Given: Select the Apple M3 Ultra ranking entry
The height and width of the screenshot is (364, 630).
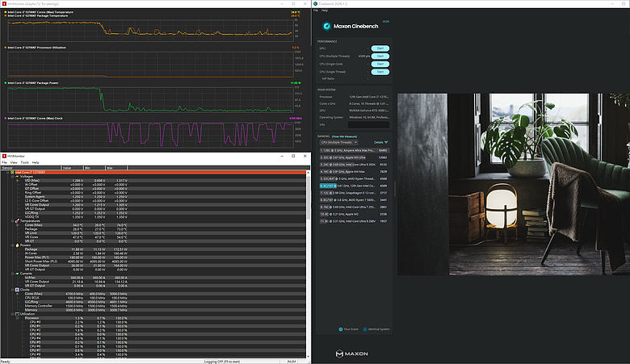Looking at the screenshot, I should 354,157.
